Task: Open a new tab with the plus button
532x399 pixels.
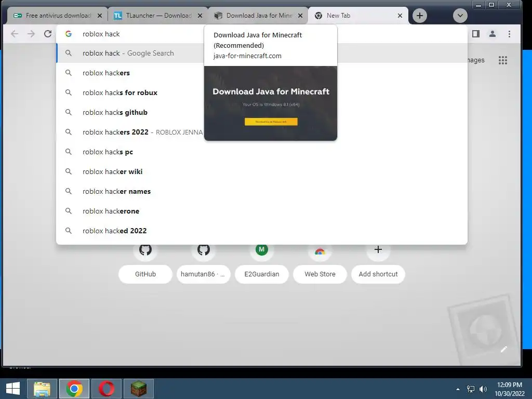Action: tap(420, 16)
